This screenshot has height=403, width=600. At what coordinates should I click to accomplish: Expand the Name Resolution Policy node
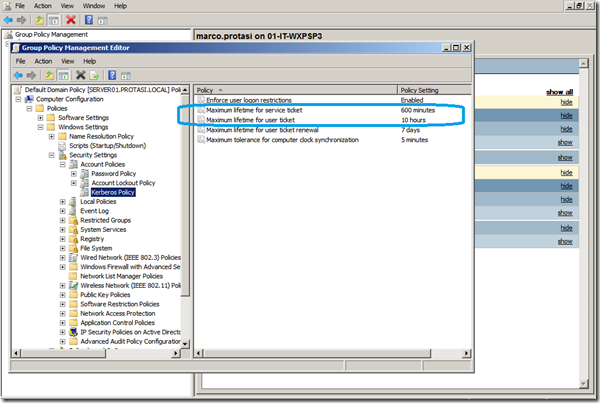[x=51, y=137]
